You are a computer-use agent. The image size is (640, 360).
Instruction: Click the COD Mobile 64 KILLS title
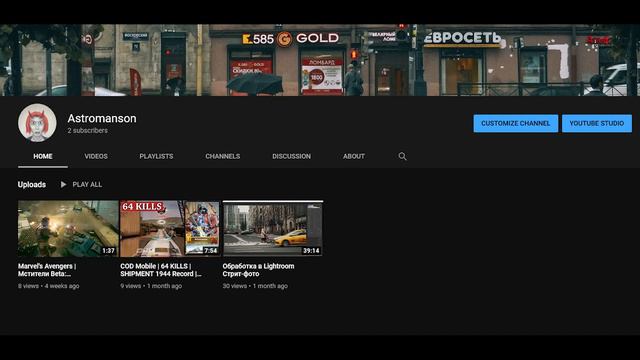161,270
